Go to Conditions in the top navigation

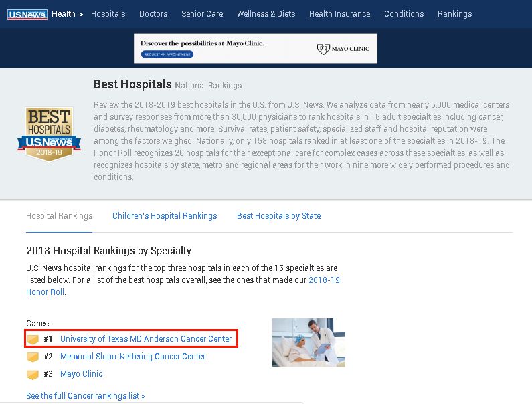coord(404,14)
